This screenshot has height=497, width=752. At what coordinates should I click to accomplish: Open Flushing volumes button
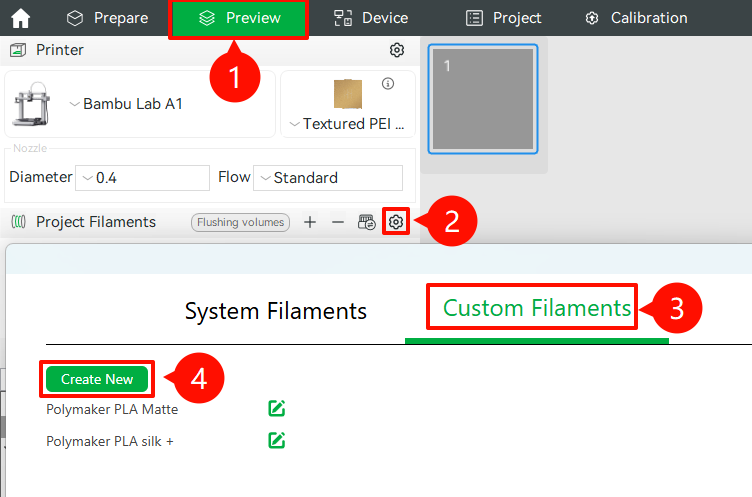240,222
